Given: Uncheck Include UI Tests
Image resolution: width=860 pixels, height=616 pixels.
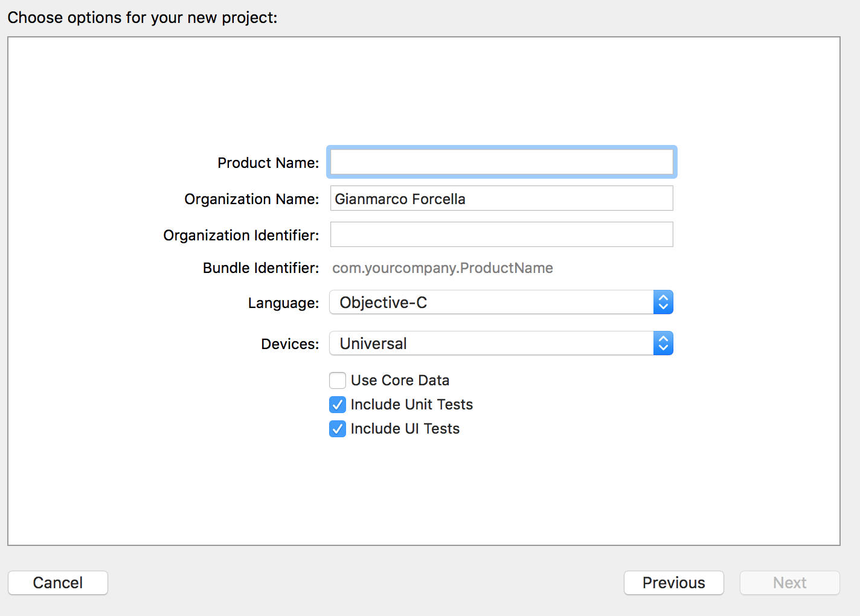Looking at the screenshot, I should tap(338, 428).
